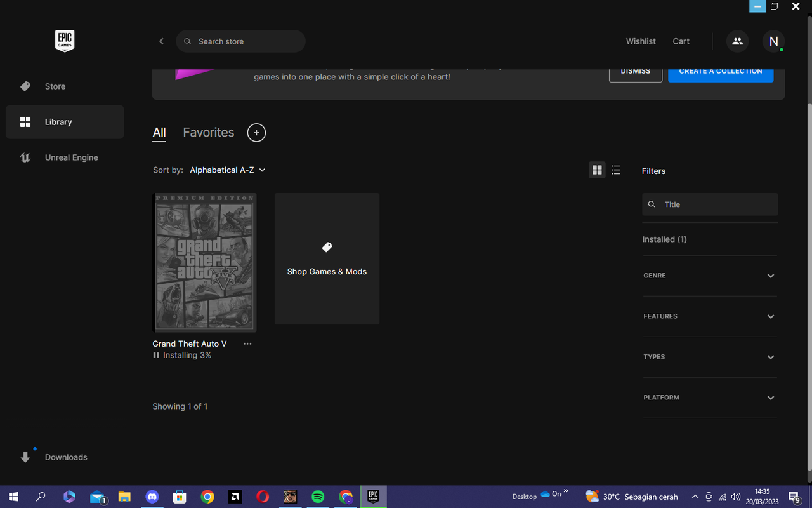
Task: Filter by Installed (1)
Action: pyautogui.click(x=664, y=239)
